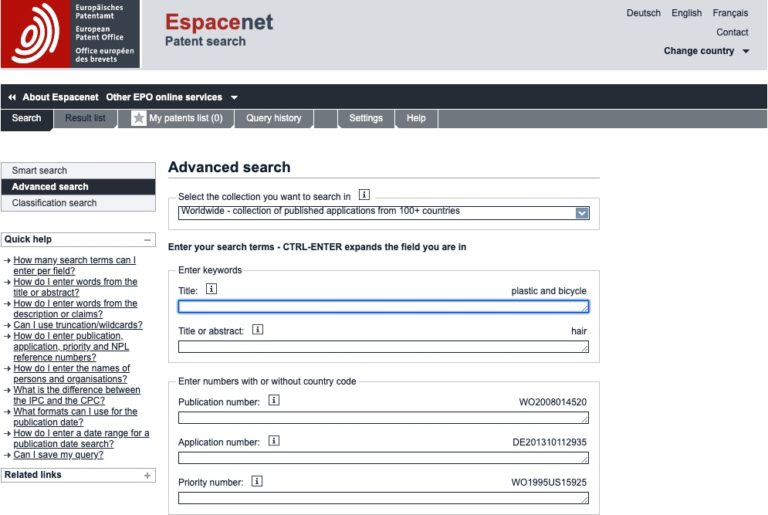The height and width of the screenshot is (515, 768).
Task: Collapse the Quick help panel
Action: 147,240
